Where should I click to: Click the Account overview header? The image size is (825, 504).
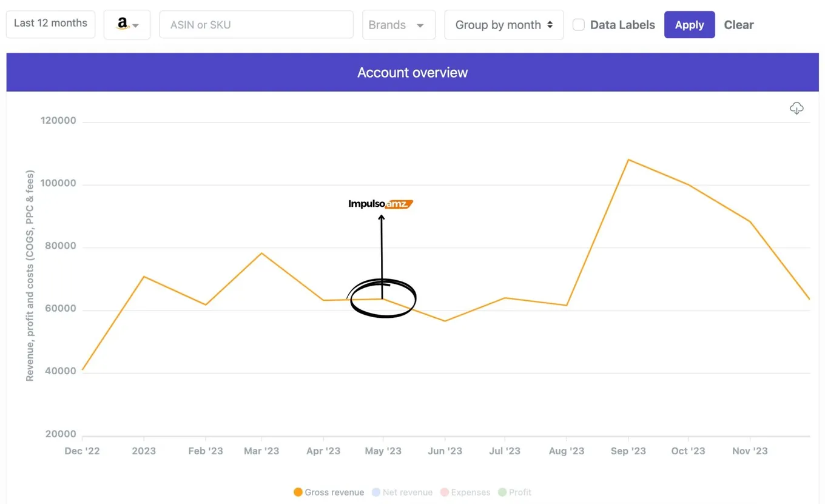click(x=412, y=72)
